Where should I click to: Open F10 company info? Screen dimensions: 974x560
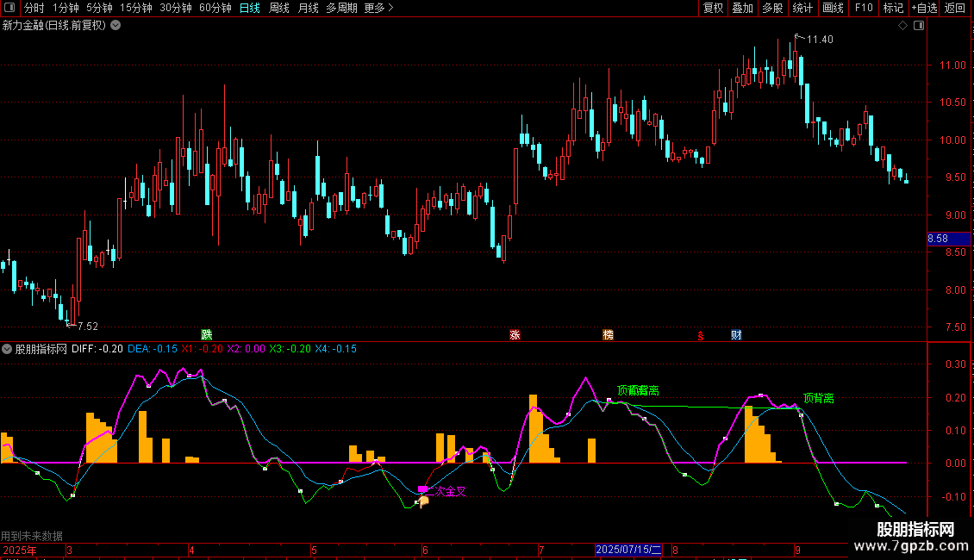coord(864,8)
